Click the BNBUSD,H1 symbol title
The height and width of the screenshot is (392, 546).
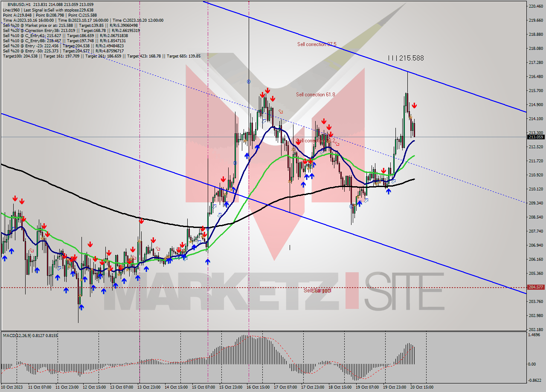pos(19,4)
